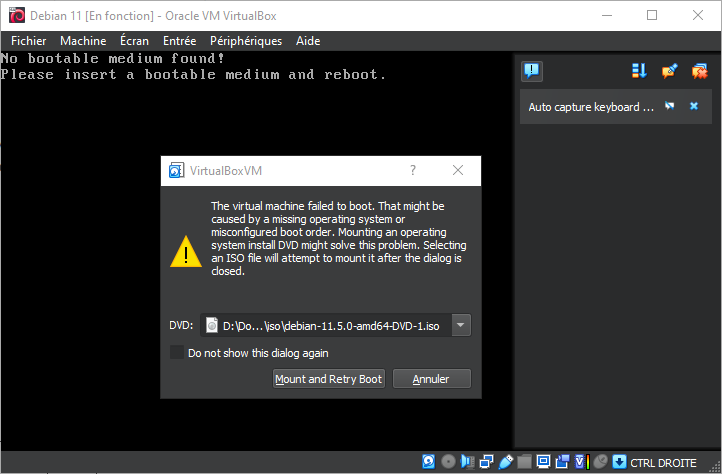Toggle notification order sorting icon
The image size is (722, 474).
pos(639,71)
